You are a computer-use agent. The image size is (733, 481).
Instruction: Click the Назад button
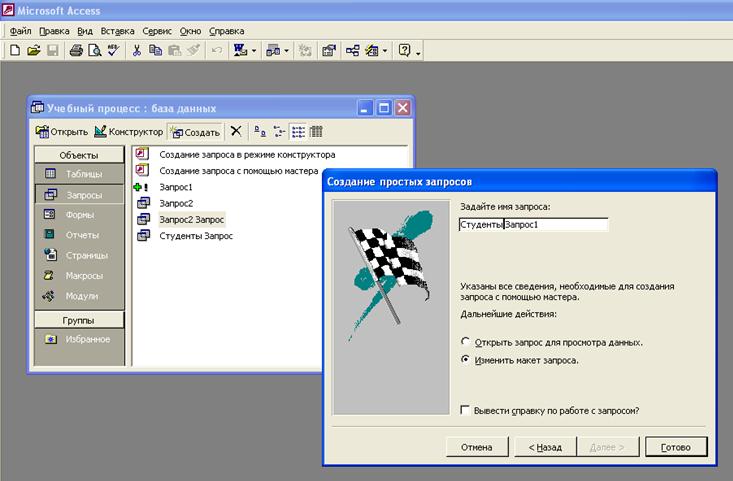coord(545,447)
